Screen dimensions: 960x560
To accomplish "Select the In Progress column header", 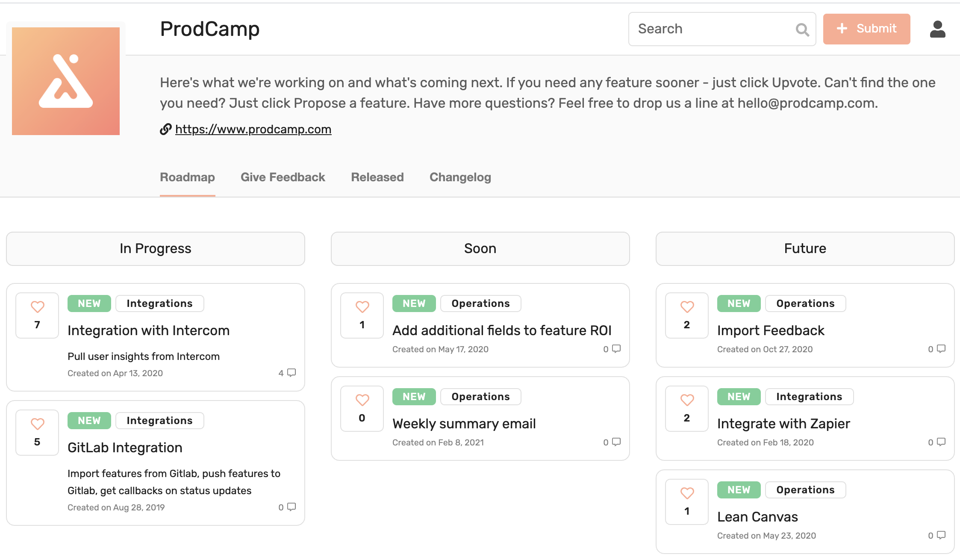I will click(x=155, y=248).
